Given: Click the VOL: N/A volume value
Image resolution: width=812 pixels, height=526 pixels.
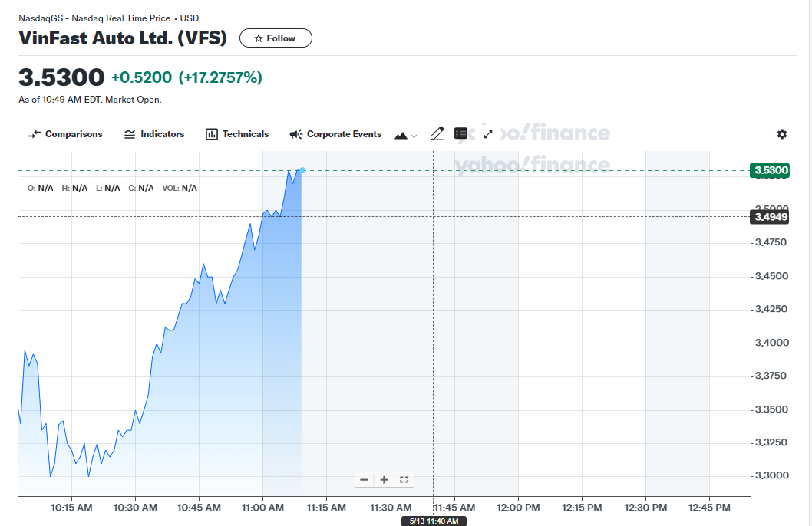Looking at the screenshot, I should (x=180, y=189).
